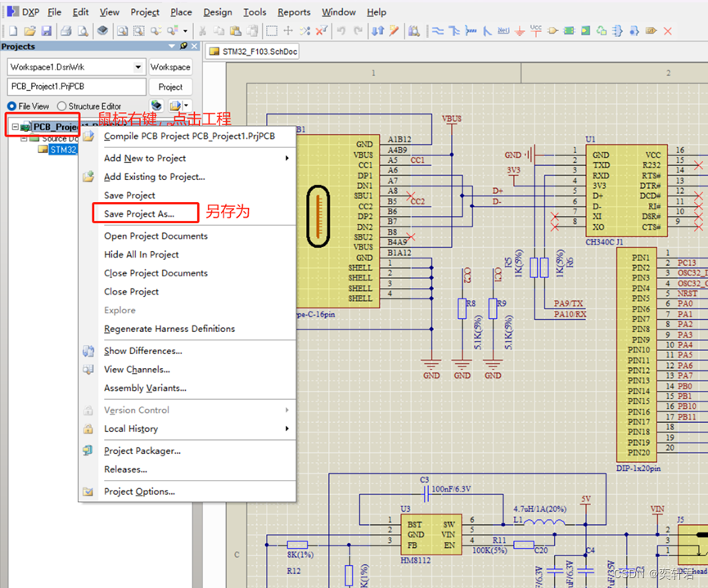Screen dimensions: 708x588
Task: Pin the Projects panel with pushpin icon
Action: (x=184, y=47)
